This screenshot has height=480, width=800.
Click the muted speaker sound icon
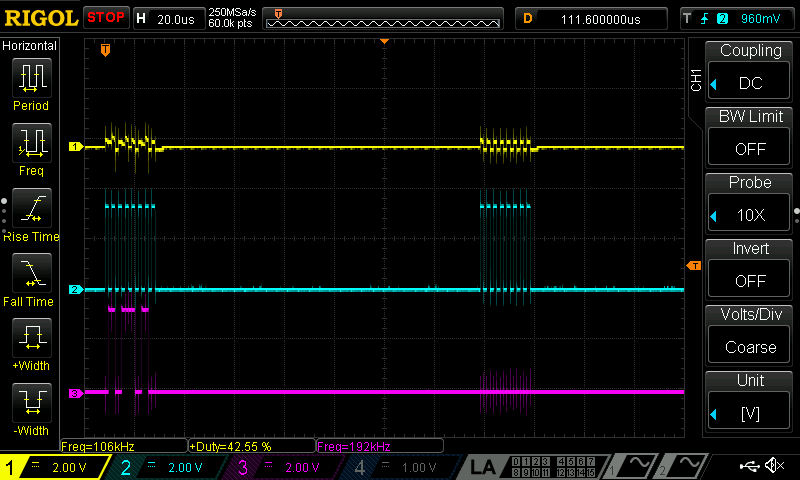[x=774, y=466]
